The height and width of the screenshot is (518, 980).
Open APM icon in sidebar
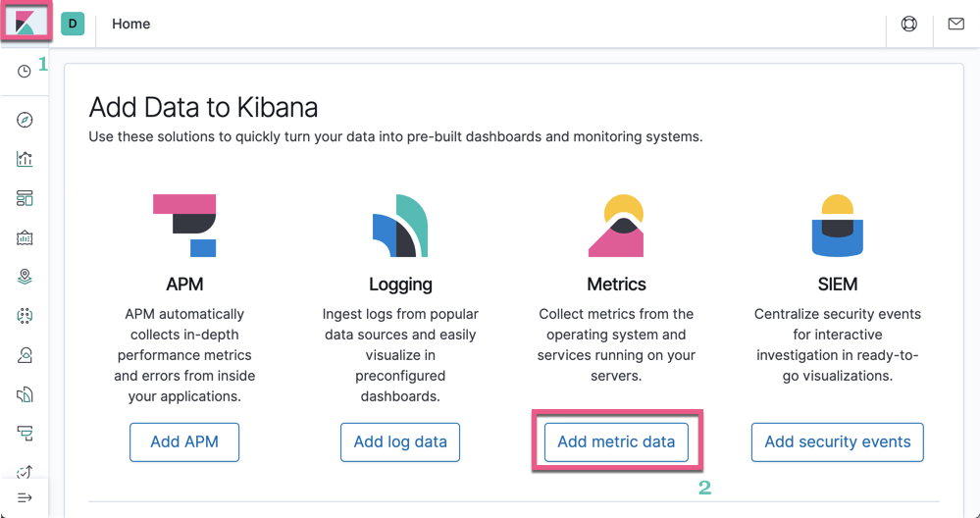click(25, 433)
